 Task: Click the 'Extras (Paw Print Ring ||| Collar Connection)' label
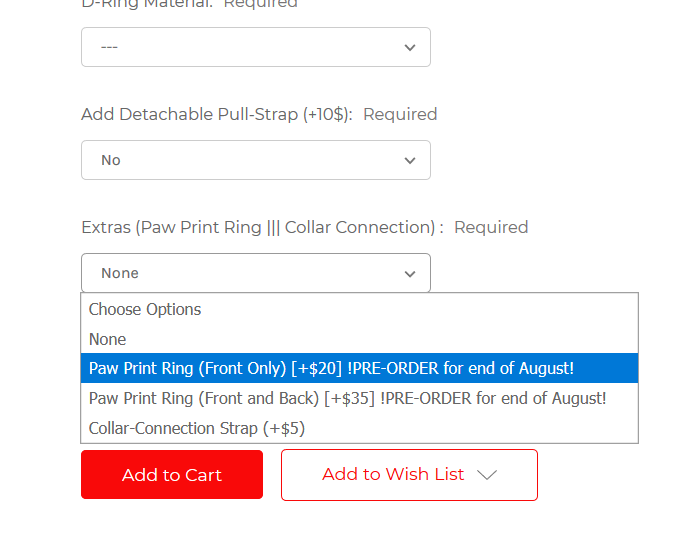(262, 227)
